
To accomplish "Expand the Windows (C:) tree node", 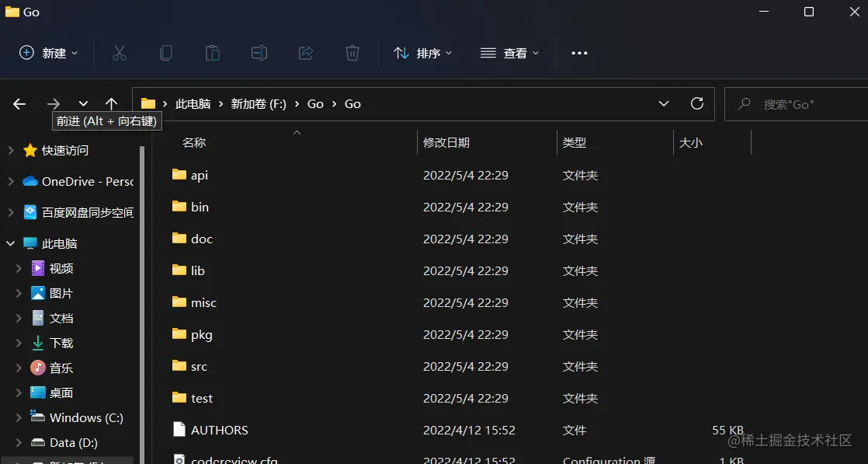I will tap(19, 418).
